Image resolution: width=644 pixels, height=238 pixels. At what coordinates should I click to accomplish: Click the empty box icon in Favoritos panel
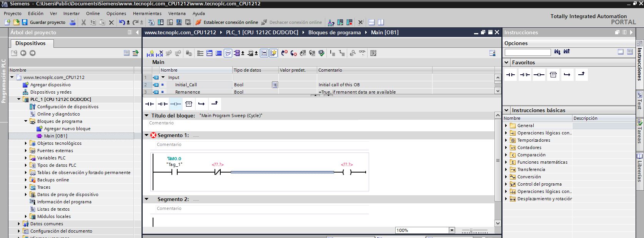pyautogui.click(x=553, y=75)
